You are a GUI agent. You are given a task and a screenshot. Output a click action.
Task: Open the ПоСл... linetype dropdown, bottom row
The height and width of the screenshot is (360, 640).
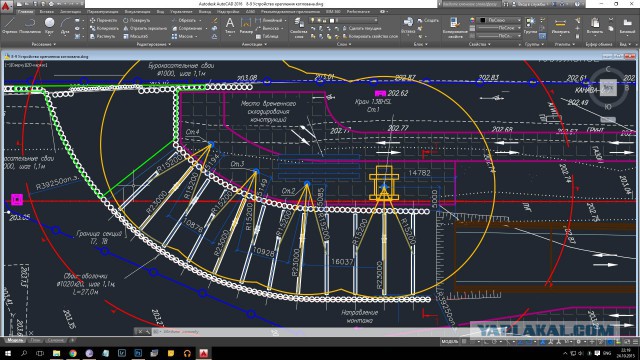[500, 36]
